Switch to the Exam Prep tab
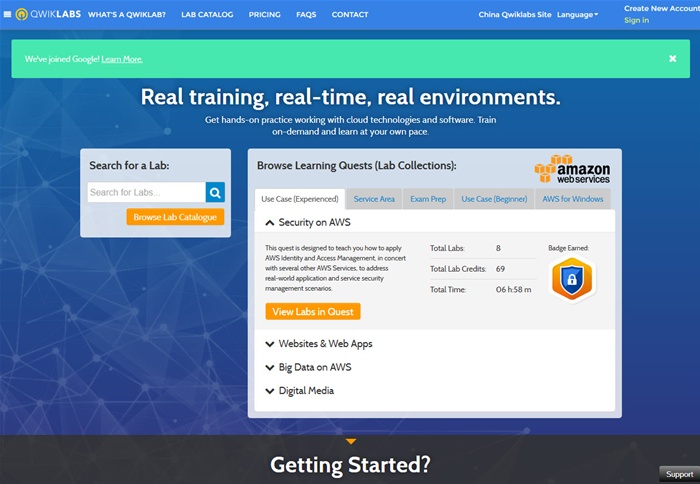700x484 pixels. point(428,199)
